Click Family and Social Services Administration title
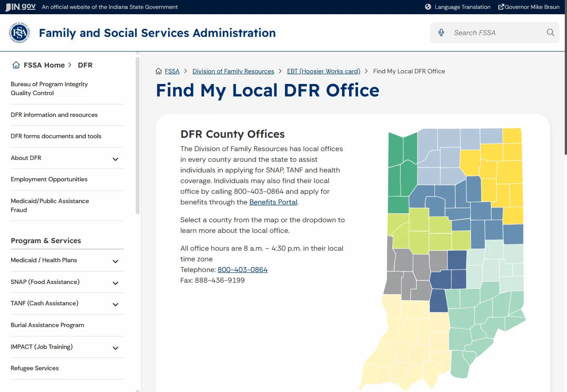Image resolution: width=567 pixels, height=392 pixels. [157, 33]
